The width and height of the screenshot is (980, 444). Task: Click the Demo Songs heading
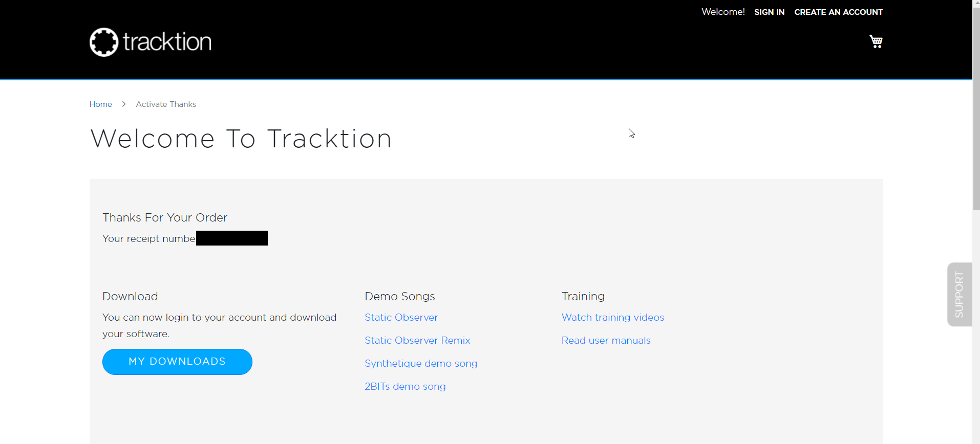click(x=400, y=296)
